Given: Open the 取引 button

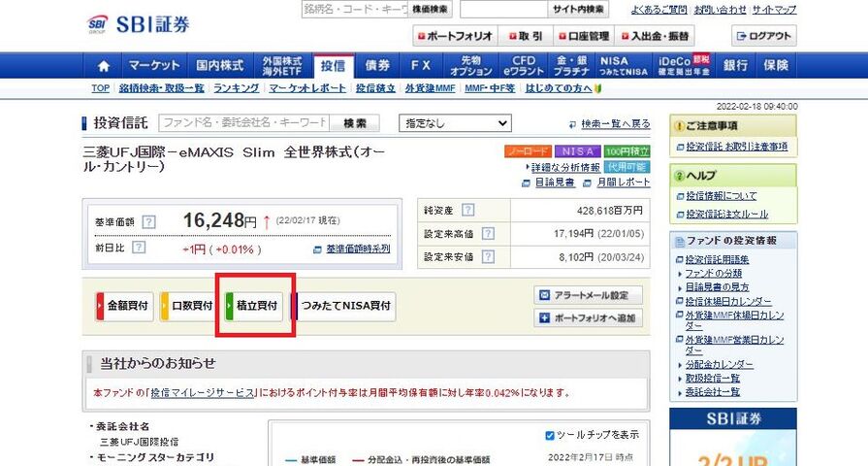Looking at the screenshot, I should pos(526,36).
